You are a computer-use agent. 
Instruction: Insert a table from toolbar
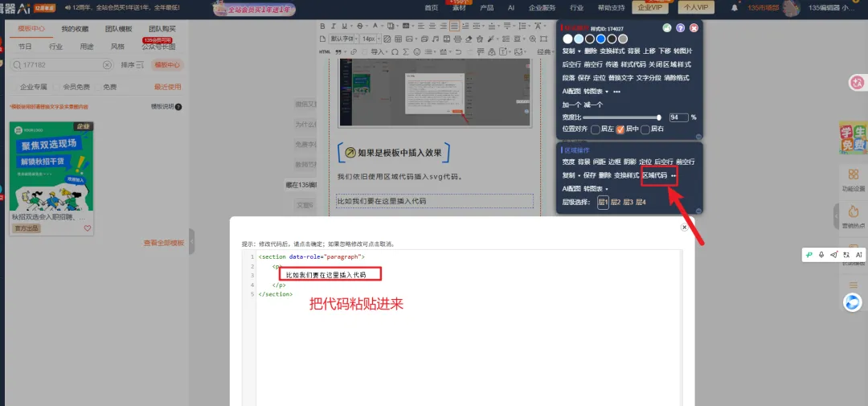[398, 39]
